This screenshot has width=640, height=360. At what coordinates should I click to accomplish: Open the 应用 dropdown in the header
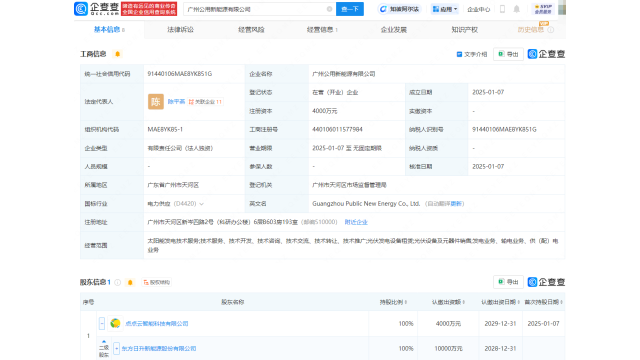coord(445,9)
